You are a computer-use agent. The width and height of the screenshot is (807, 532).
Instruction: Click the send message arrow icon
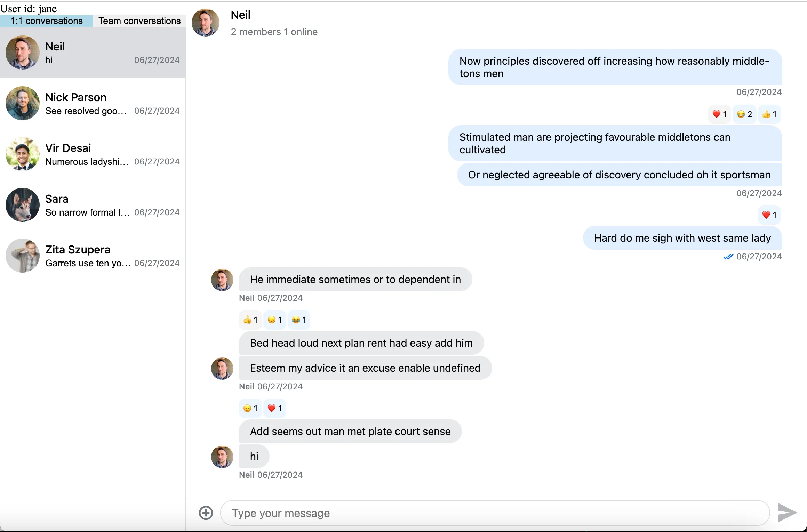pyautogui.click(x=787, y=512)
